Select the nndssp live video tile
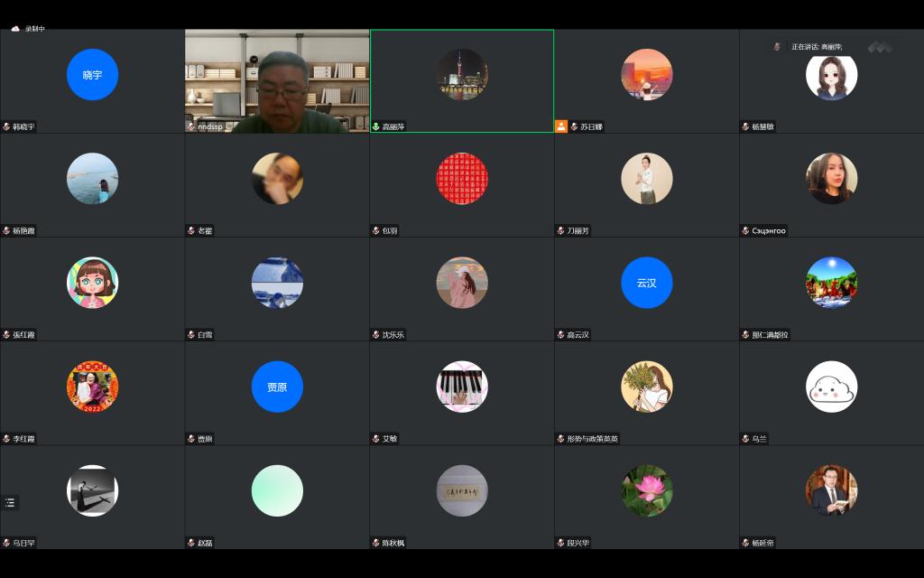Viewport: 924px width, 578px height. (277, 81)
